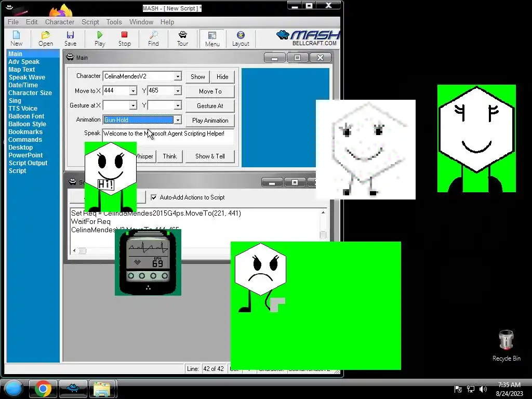Image resolution: width=532 pixels, height=399 pixels.
Task: Open the Help menu
Action: click(167, 22)
